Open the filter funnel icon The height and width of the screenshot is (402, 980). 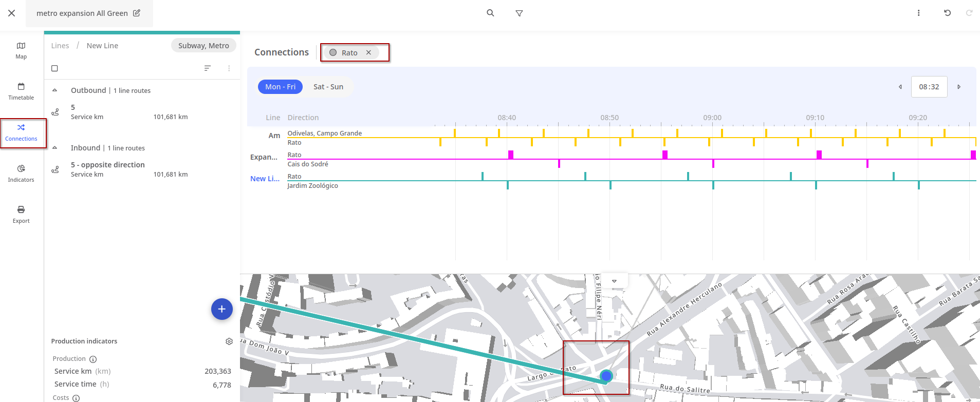pyautogui.click(x=519, y=13)
